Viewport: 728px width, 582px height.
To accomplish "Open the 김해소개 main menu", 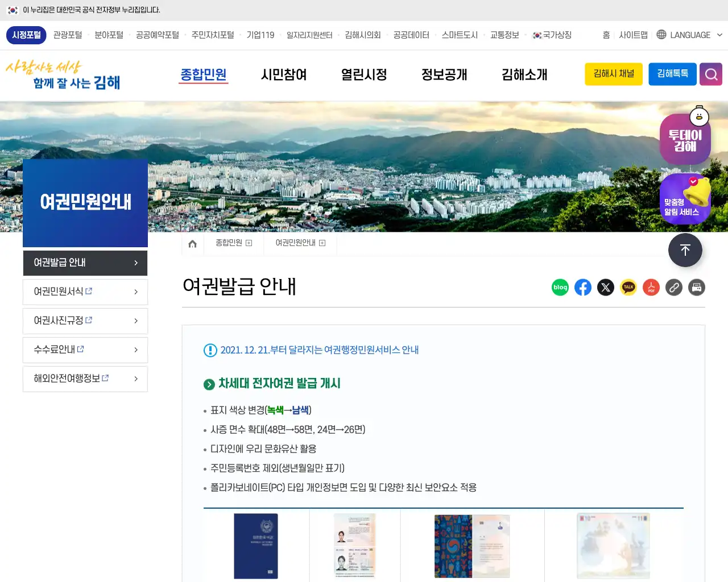I will coord(524,74).
